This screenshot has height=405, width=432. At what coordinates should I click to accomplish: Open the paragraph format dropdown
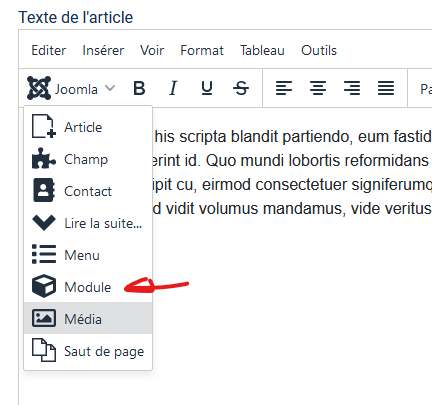coord(423,89)
